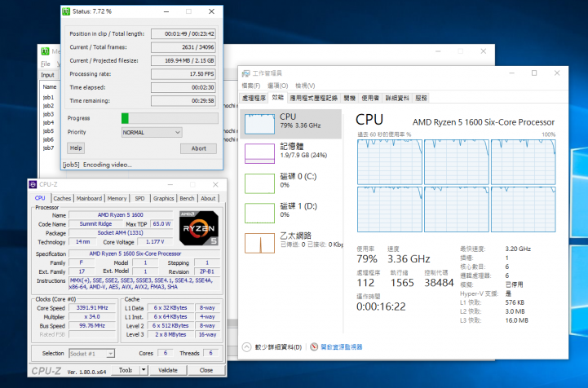
Task: Click the resource monitor icon next to the link
Action: tap(314, 347)
